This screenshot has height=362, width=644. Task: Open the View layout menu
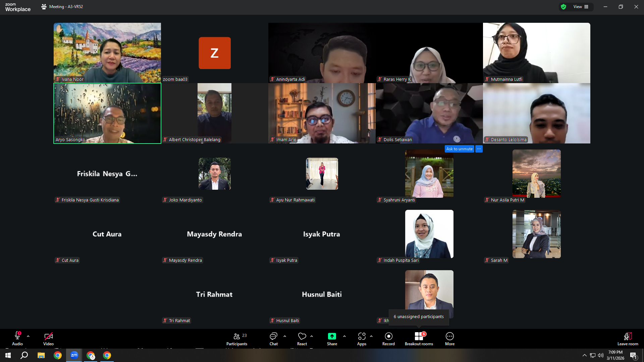coord(581,7)
